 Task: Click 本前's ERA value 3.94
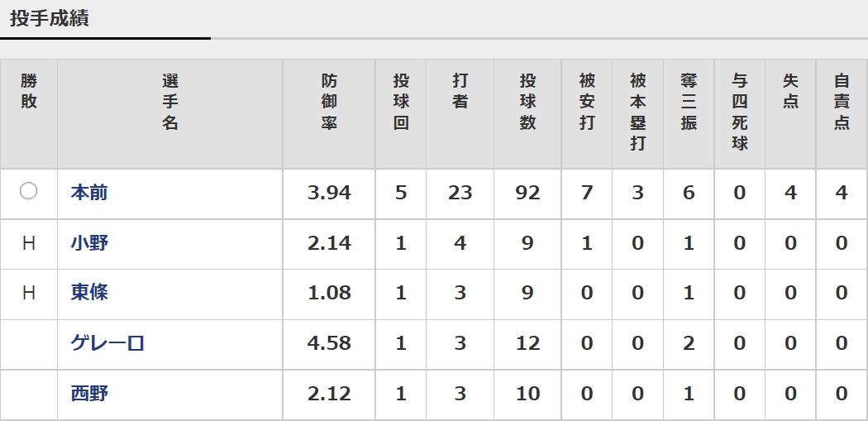point(329,193)
